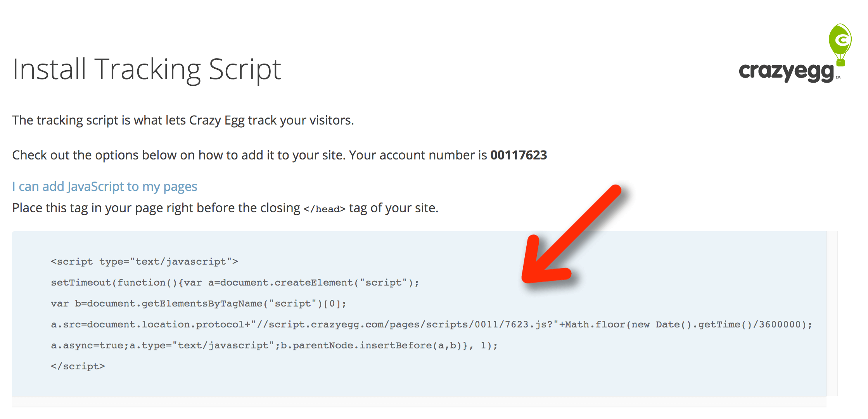
Task: Click the closing </script> tag in the code
Action: pyautogui.click(x=78, y=365)
